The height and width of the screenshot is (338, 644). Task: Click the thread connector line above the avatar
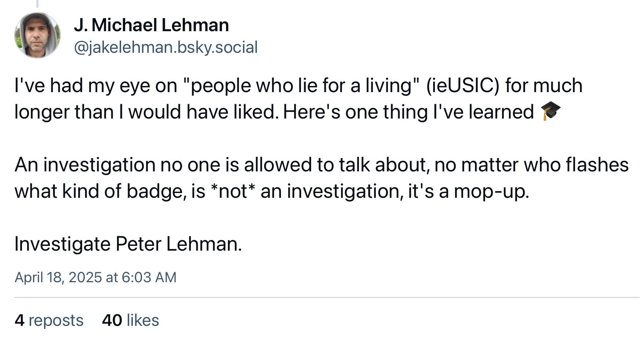[37, 4]
